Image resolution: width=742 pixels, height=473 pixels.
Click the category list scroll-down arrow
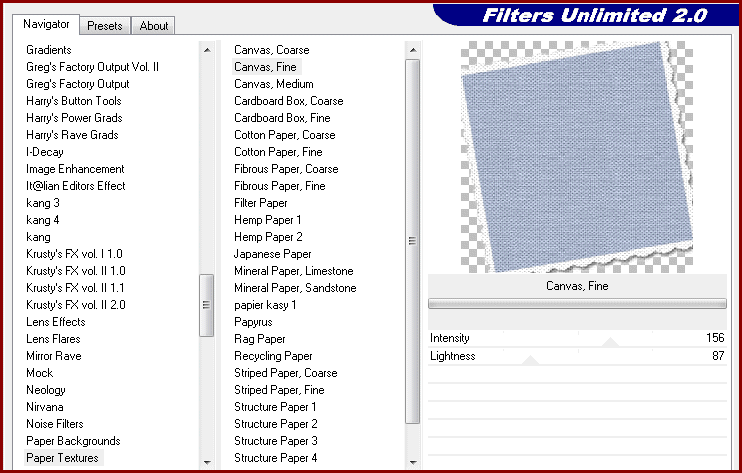(x=207, y=462)
